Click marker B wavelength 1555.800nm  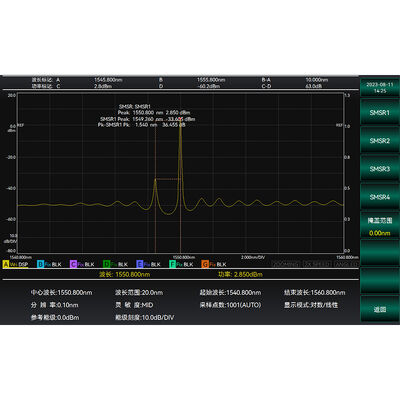pyautogui.click(x=211, y=80)
